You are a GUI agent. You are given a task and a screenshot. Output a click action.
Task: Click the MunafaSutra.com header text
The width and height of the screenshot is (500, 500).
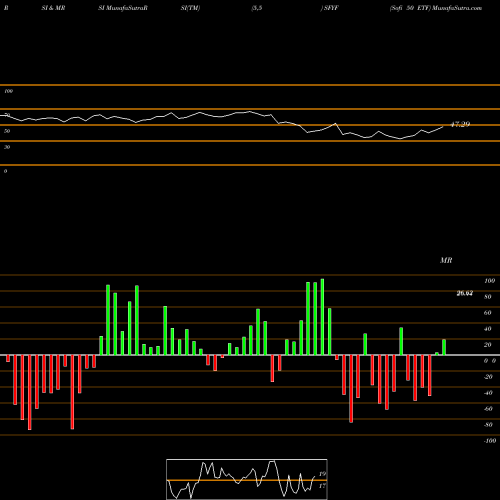pos(457,8)
